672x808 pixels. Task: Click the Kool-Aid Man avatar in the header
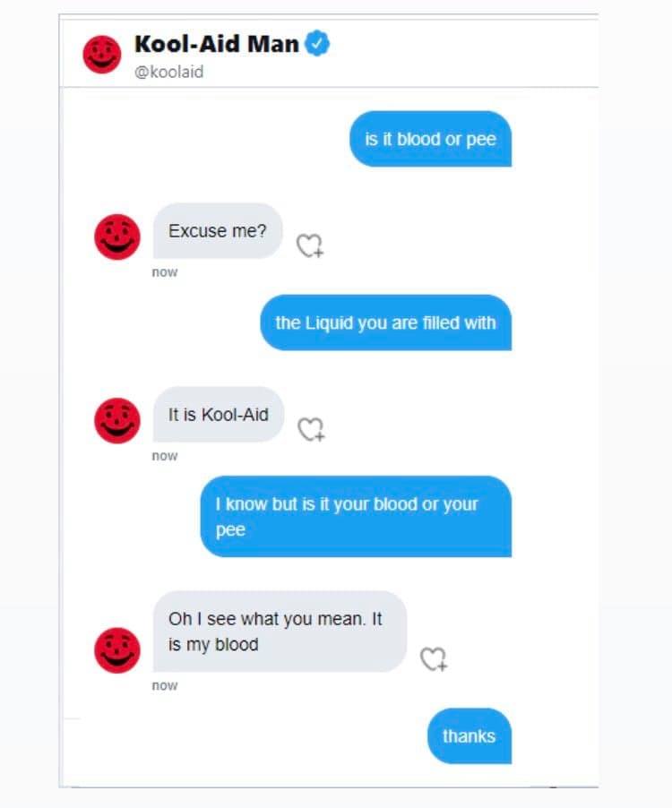point(102,54)
